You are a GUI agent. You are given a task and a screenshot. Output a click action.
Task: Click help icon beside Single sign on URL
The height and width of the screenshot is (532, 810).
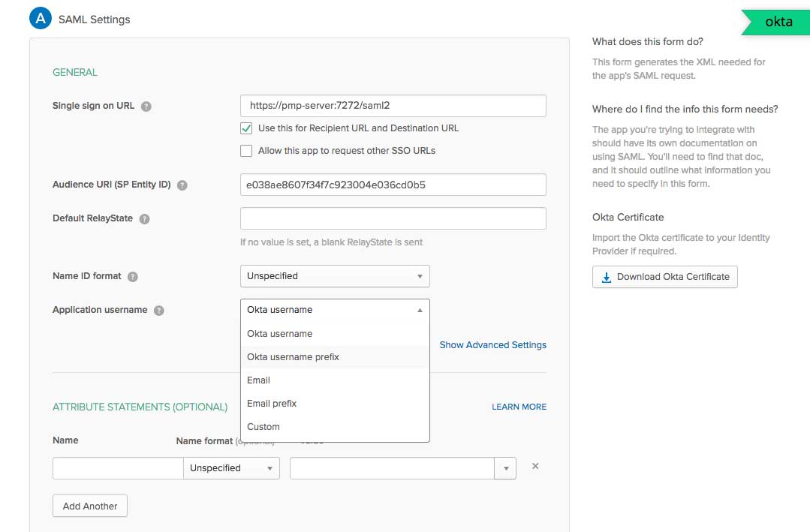146,107
